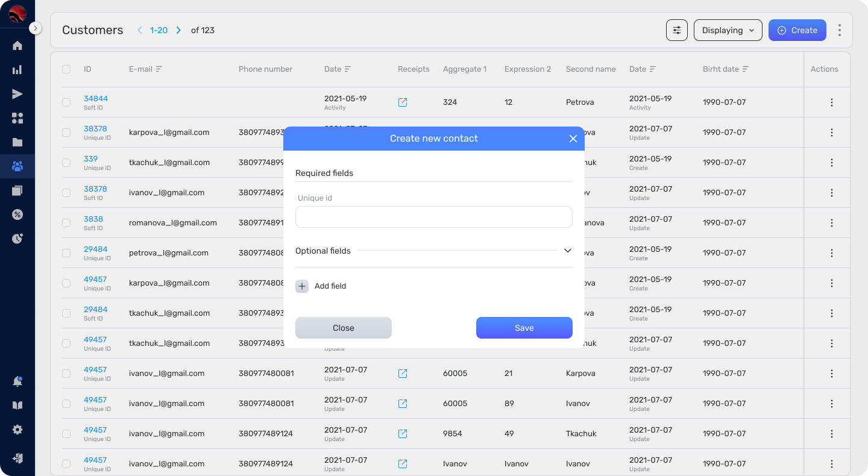Click the Unique id input field

coord(434,217)
